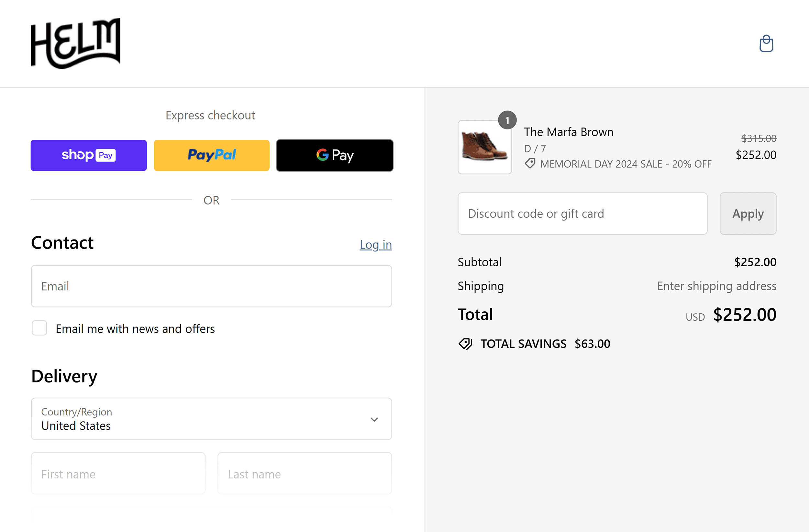Click the Last name field

pos(304,473)
